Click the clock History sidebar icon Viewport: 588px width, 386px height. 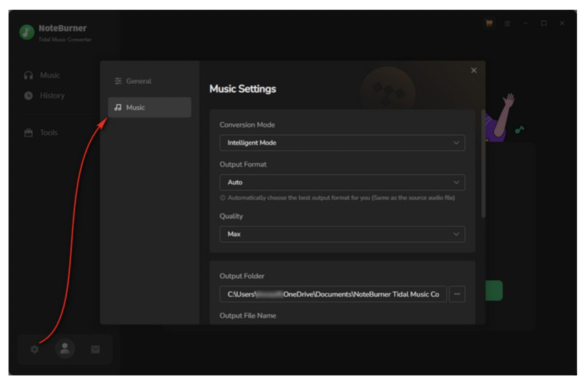28,96
